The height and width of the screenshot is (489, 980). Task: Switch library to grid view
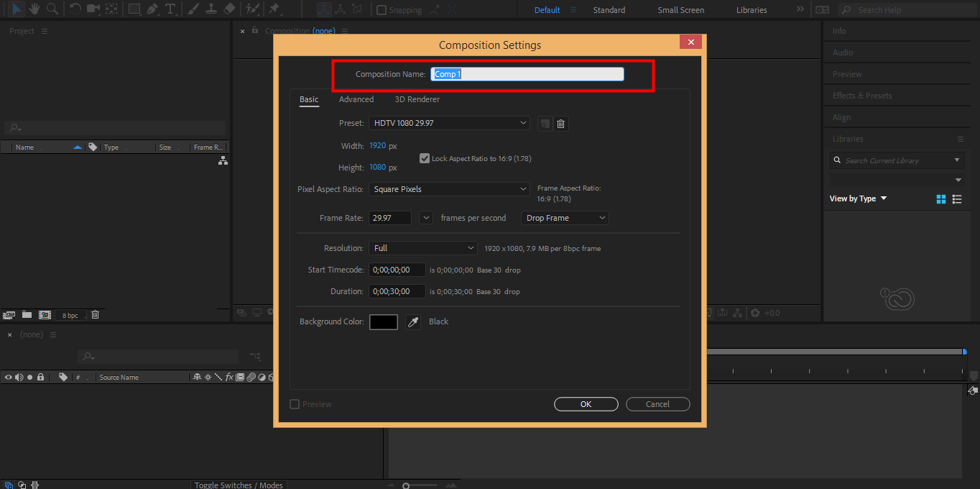941,199
